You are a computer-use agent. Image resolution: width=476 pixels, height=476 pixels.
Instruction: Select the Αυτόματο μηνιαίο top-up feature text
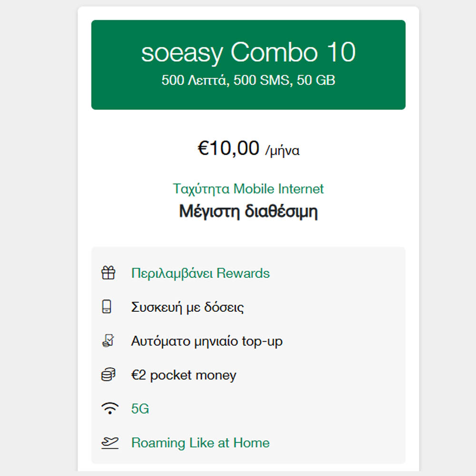click(x=207, y=341)
